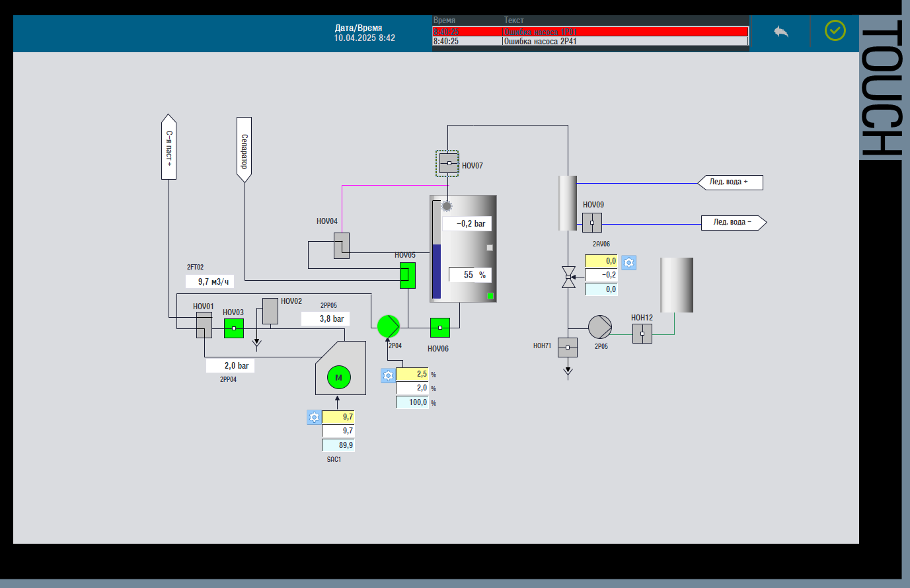The image size is (910, 588).
Task: Click the tank level 55 % field
Action: tap(470, 275)
